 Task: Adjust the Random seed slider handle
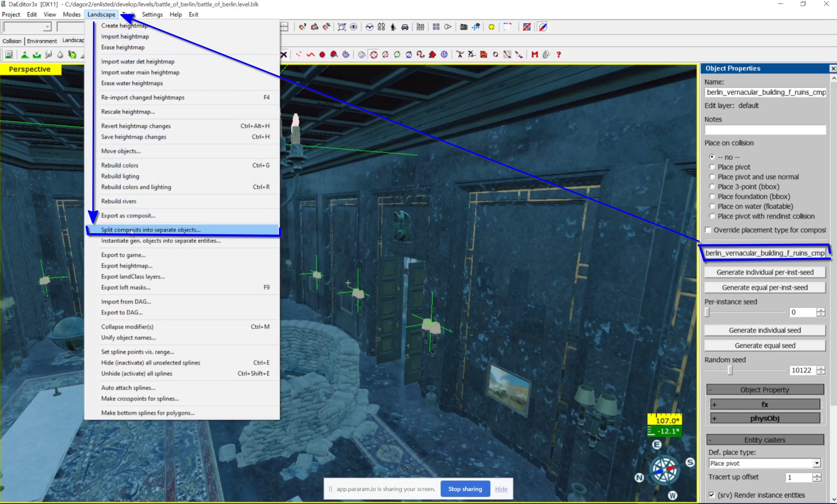click(x=730, y=370)
